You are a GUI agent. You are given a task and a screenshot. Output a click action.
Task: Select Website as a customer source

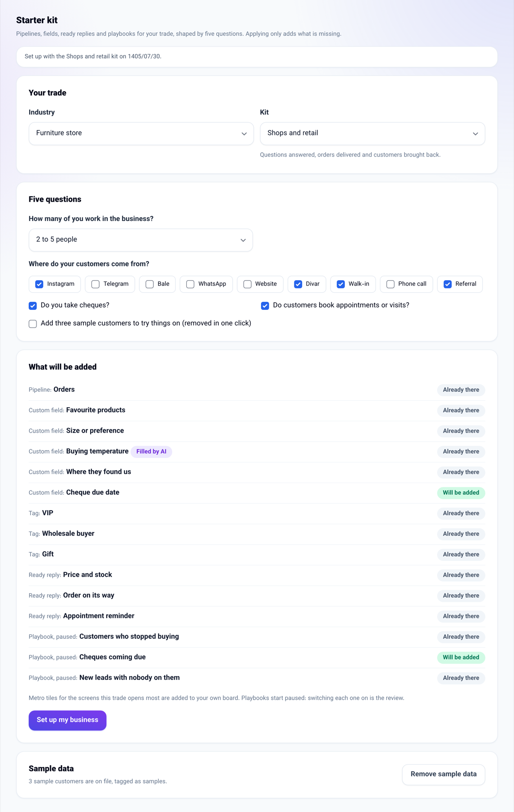coord(248,284)
